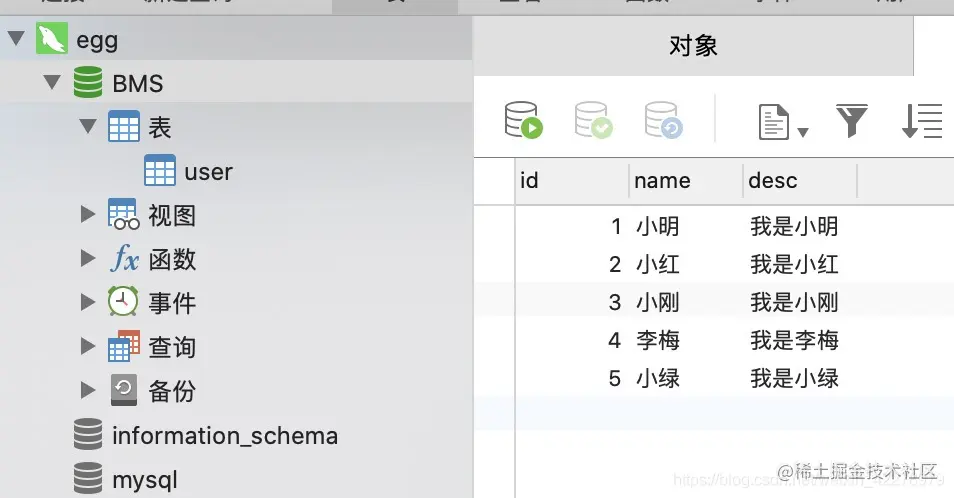Click the 视图 views glasses icon
This screenshot has width=954, height=498.
click(124, 214)
